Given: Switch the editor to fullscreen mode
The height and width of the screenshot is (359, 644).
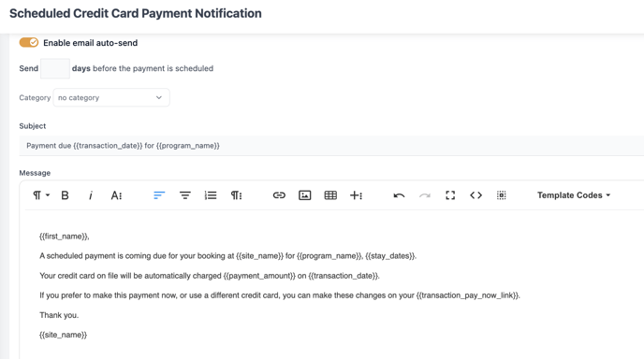Looking at the screenshot, I should click(x=450, y=195).
